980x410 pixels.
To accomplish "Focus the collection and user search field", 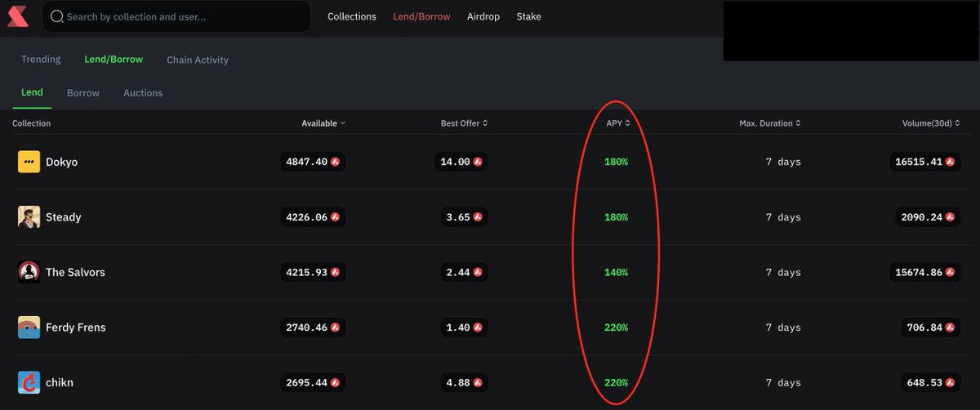I will tap(176, 16).
